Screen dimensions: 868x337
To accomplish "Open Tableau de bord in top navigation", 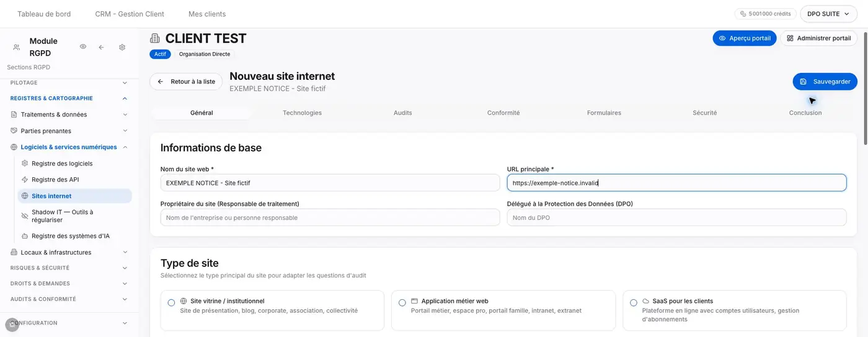I will [44, 14].
